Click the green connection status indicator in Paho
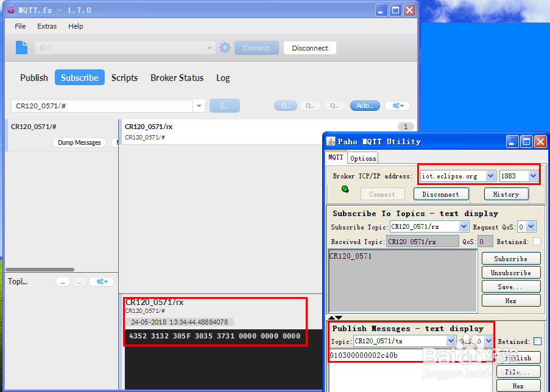The image size is (550, 392). [345, 189]
